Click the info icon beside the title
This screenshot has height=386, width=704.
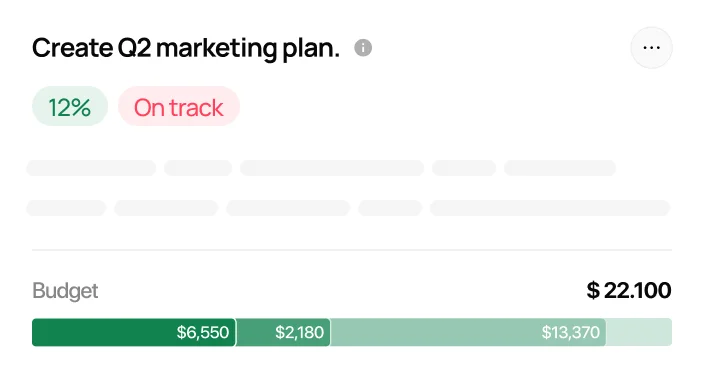click(363, 48)
